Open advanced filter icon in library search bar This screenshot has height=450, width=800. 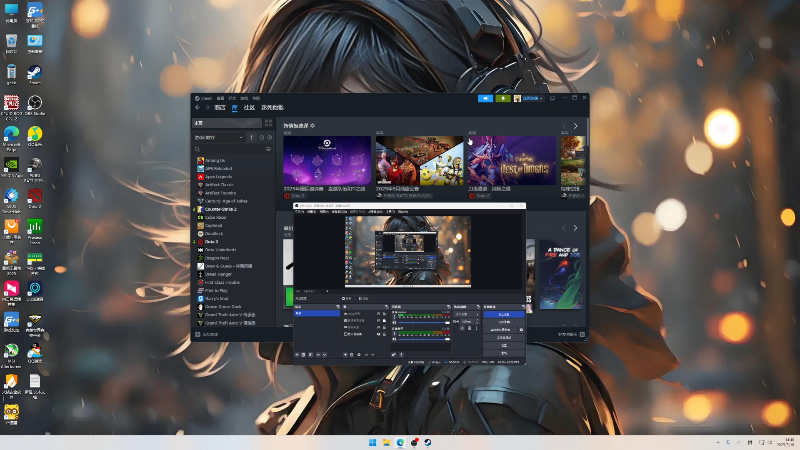(x=268, y=149)
